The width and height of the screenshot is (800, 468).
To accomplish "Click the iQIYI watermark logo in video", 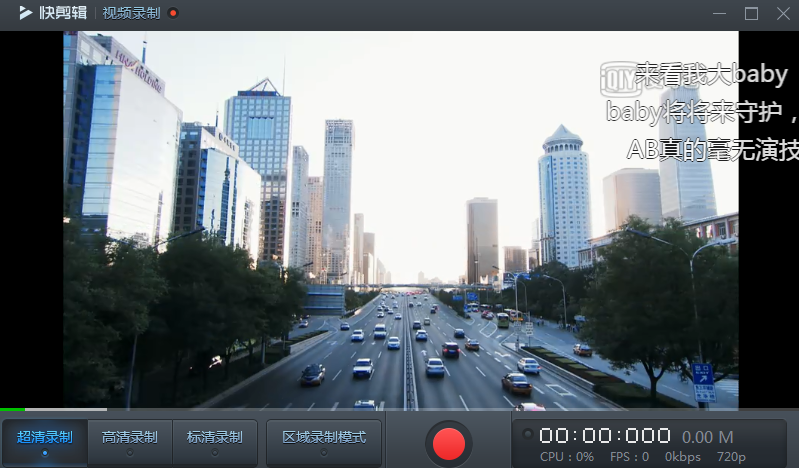I will tap(620, 79).
